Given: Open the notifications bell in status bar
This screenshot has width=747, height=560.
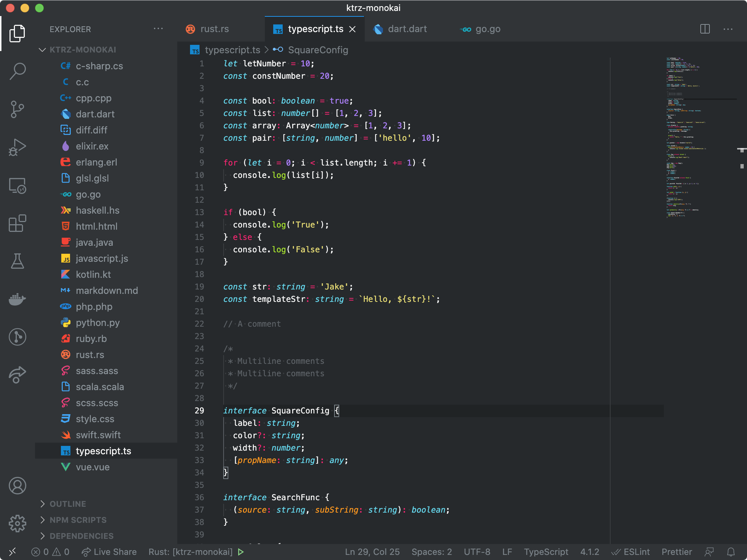Looking at the screenshot, I should click(x=731, y=552).
